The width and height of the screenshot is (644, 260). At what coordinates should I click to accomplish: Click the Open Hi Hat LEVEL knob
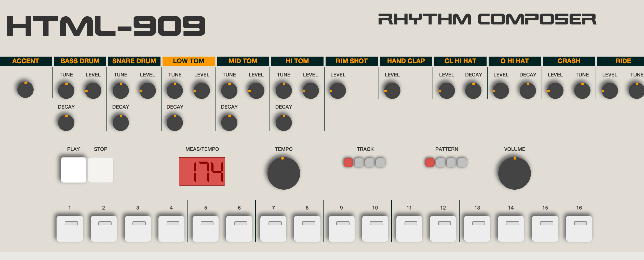click(501, 90)
